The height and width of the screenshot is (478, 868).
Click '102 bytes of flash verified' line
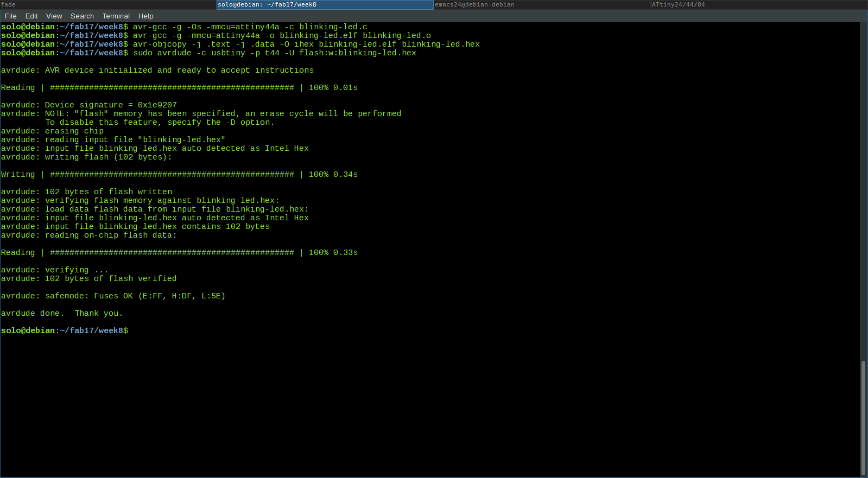point(89,278)
